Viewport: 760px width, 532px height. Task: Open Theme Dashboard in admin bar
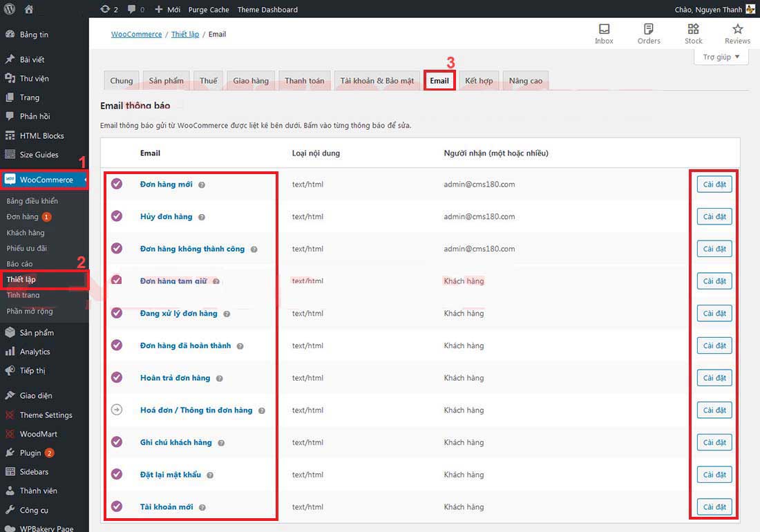pos(267,9)
